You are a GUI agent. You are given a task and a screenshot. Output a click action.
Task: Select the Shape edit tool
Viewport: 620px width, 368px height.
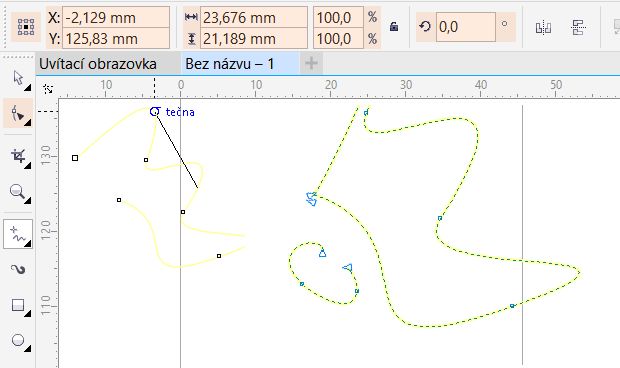[x=18, y=113]
